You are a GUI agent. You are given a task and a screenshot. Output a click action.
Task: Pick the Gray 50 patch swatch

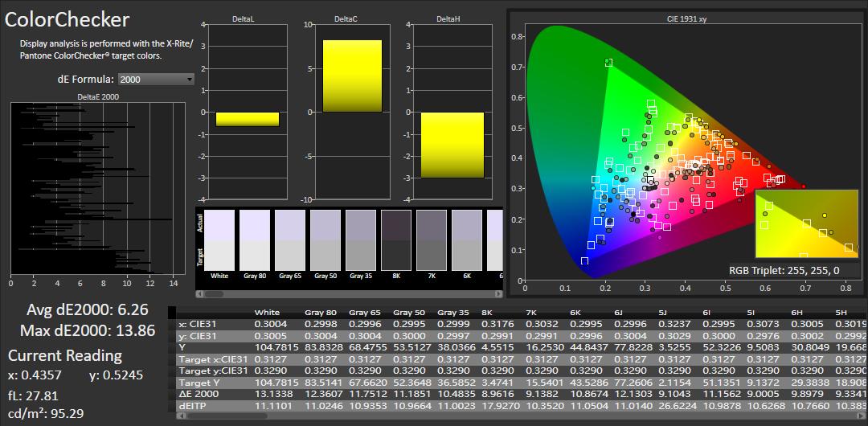tap(325, 240)
